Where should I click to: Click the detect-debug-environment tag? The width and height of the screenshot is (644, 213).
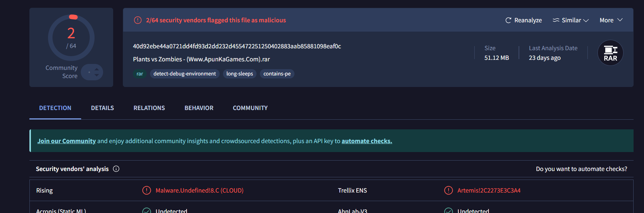click(x=185, y=74)
